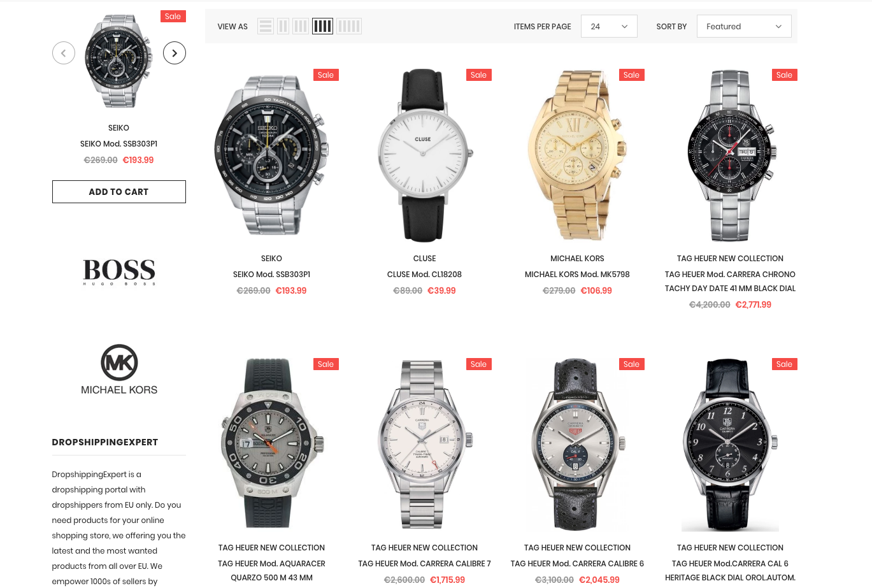Go to previous featured product arrow
This screenshot has height=588, width=872.
pyautogui.click(x=64, y=53)
